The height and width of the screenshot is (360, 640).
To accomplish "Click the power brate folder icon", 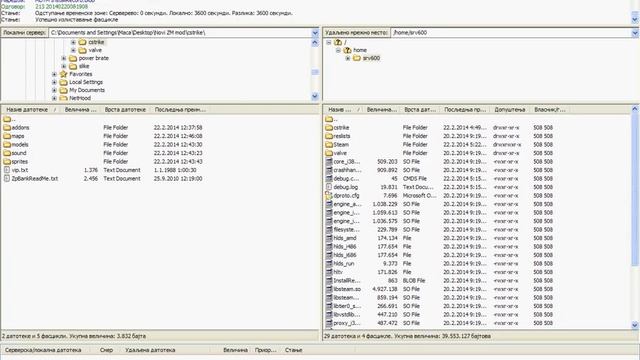I will (x=73, y=58).
